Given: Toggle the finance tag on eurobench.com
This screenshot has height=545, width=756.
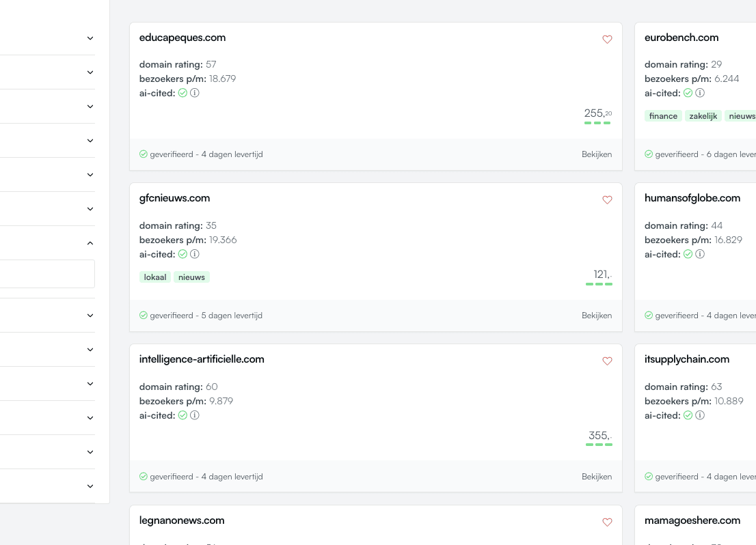Looking at the screenshot, I should [663, 116].
